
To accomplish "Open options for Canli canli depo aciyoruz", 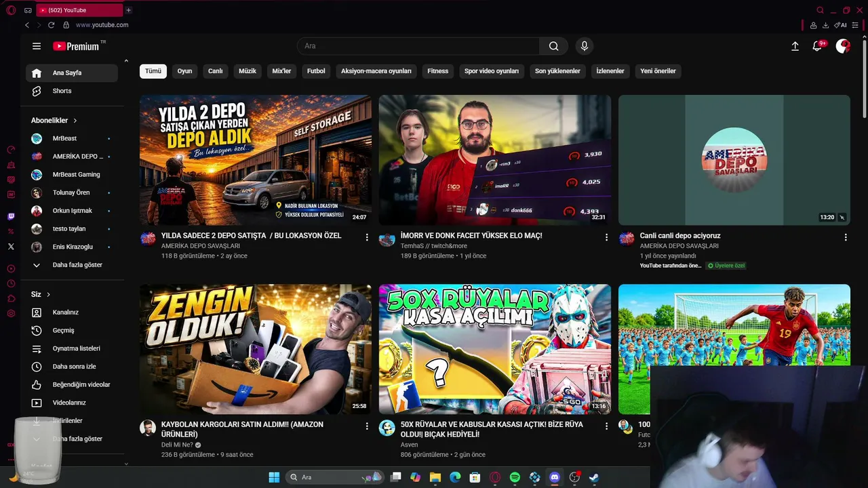I will [846, 237].
